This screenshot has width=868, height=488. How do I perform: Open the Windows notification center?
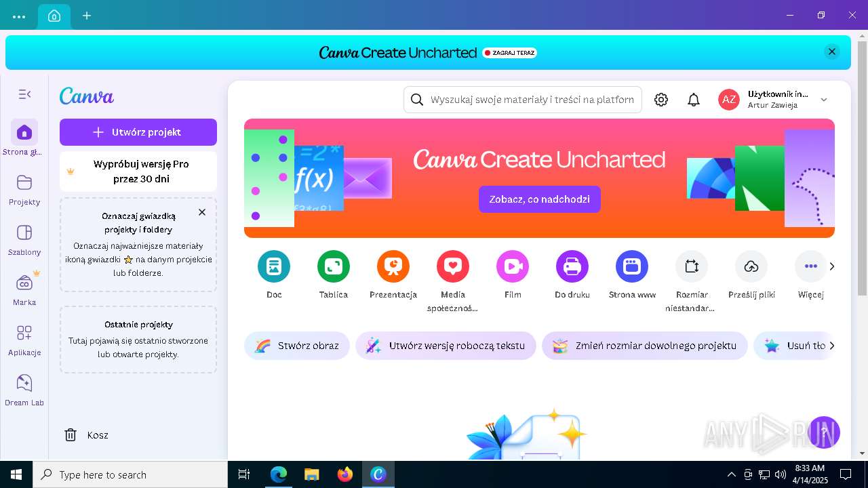(x=846, y=474)
